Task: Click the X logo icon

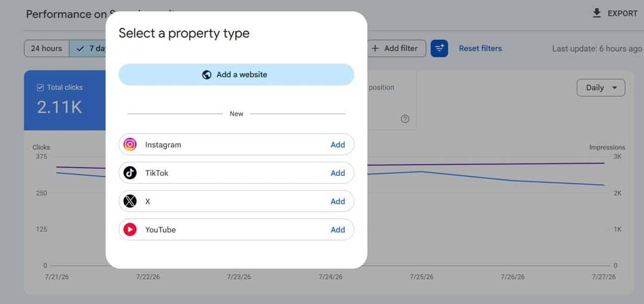Action: tap(130, 201)
